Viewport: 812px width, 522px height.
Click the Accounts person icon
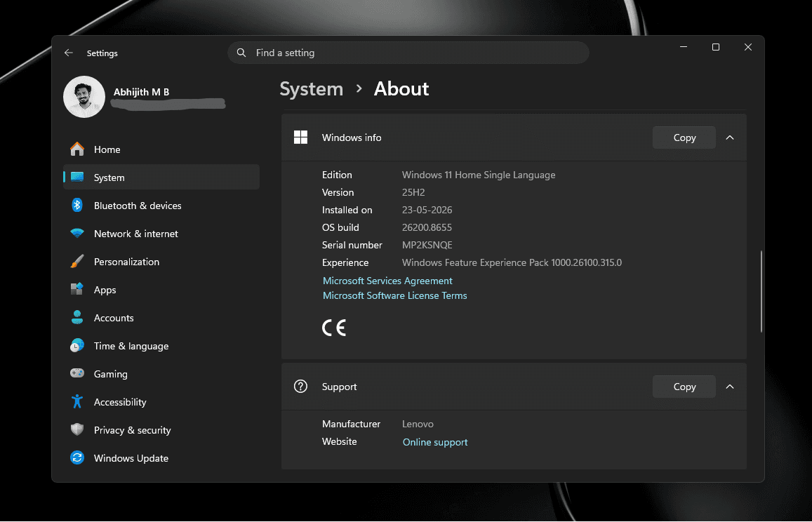(x=77, y=317)
